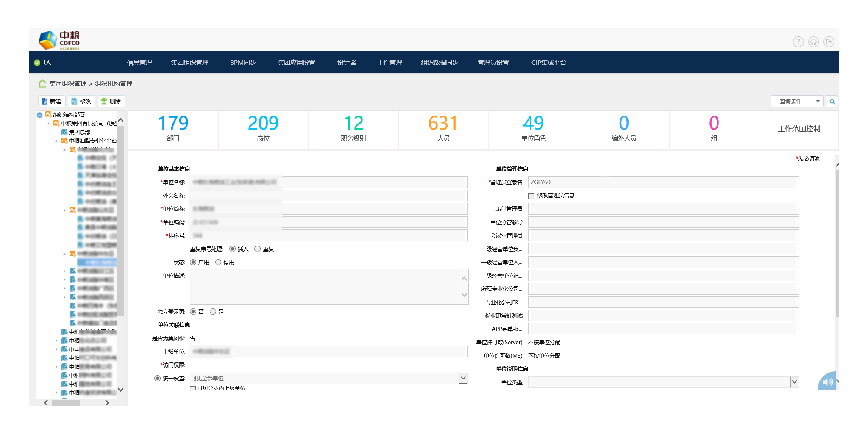Click the icon next to 集团总部
The height and width of the screenshot is (434, 868).
(x=64, y=132)
